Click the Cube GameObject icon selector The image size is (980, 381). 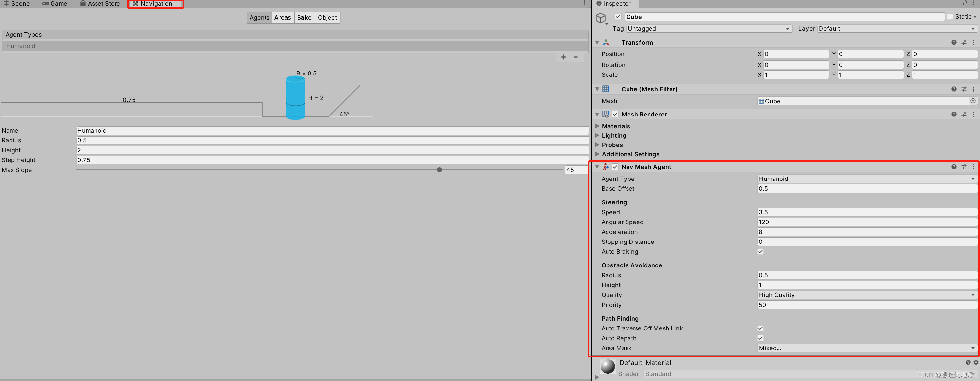(x=601, y=18)
